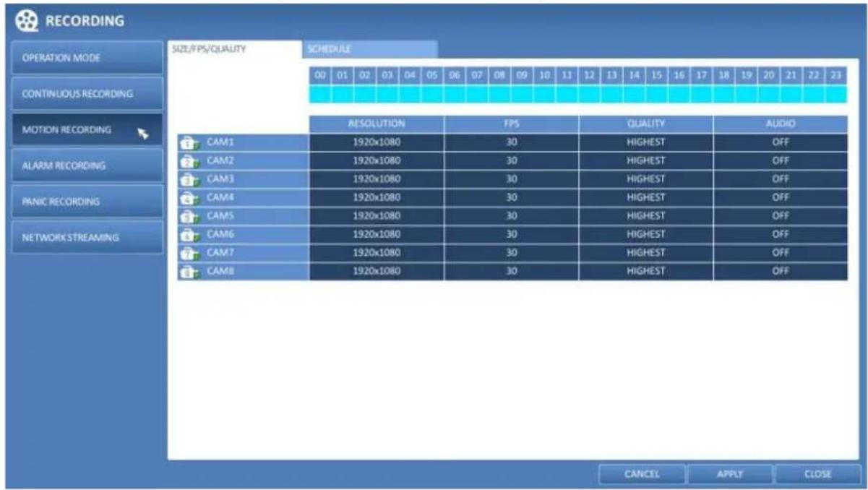The width and height of the screenshot is (868, 490).
Task: Open the CAM1 resolution 1920x1080 dropdown
Action: click(x=377, y=143)
